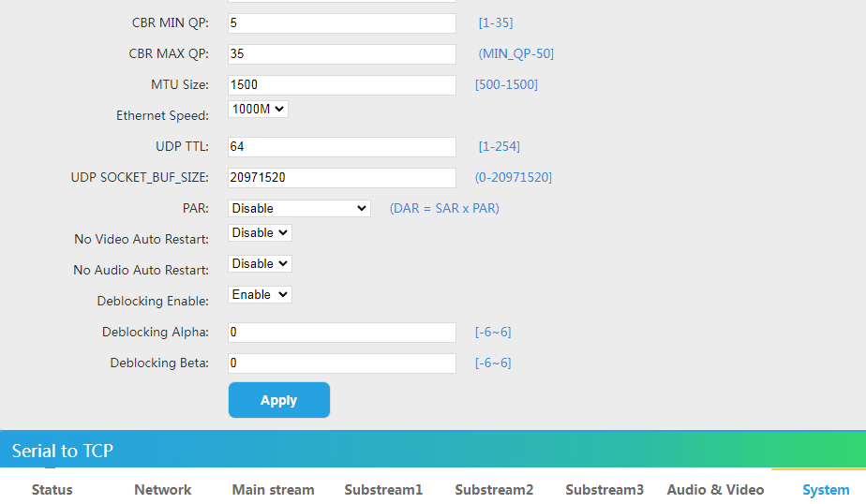Click the [1-35] range hint
This screenshot has height=504, width=866.
click(x=496, y=22)
